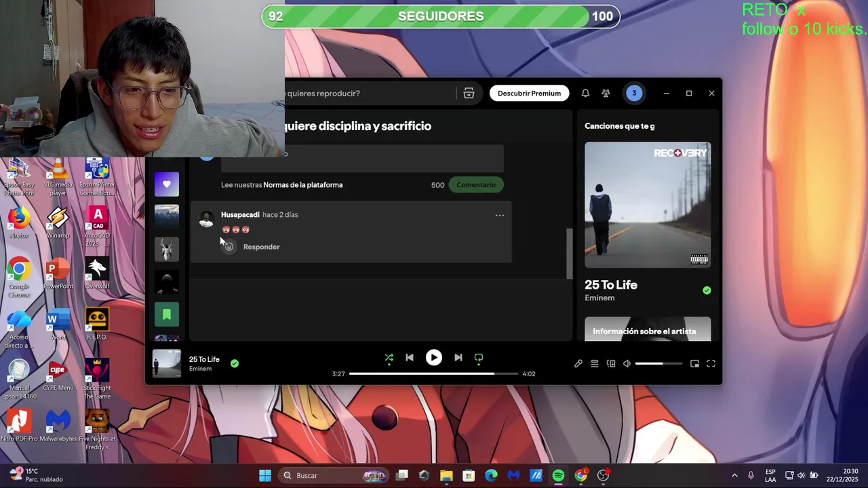The image size is (868, 488).
Task: Click the Descubrir Premium button
Action: tap(529, 94)
